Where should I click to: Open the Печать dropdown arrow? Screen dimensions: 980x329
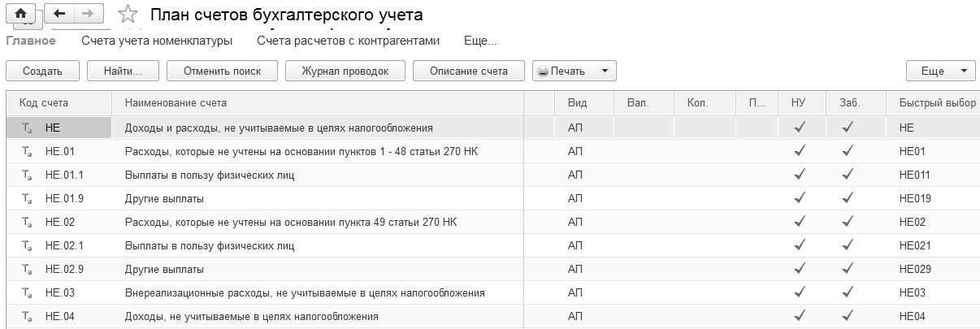tap(604, 71)
